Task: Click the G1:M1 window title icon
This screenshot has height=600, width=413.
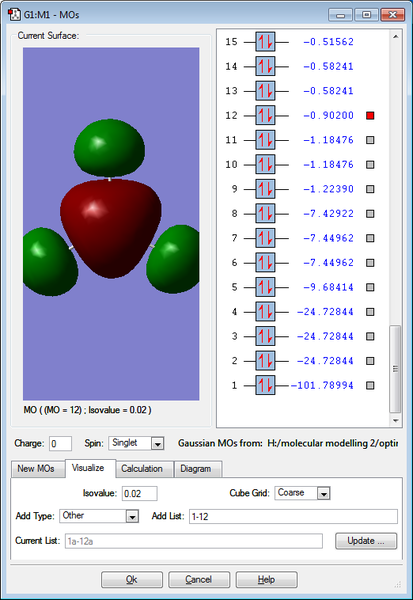Action: (x=14, y=15)
